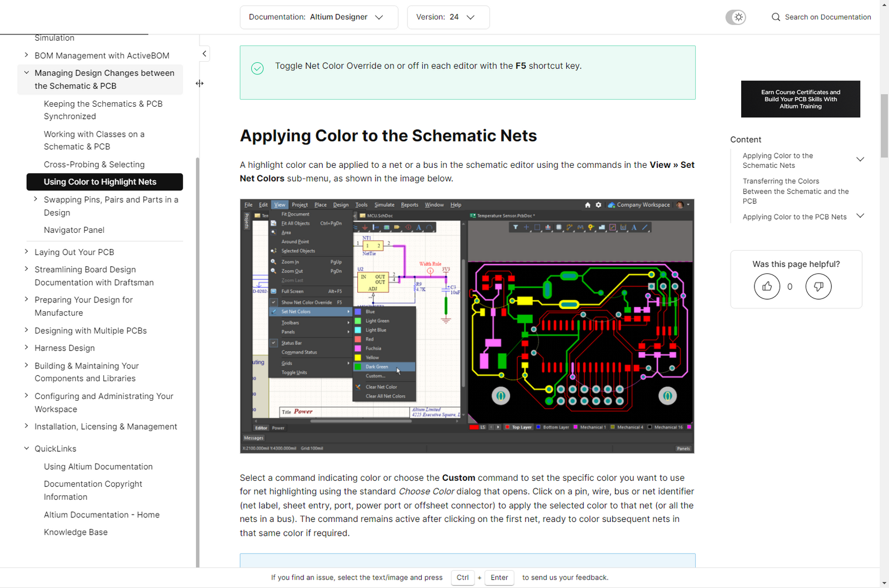Open the Knowledge Base link

[x=76, y=532]
